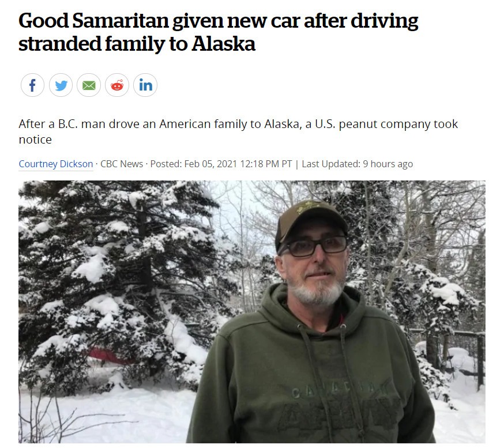Click the word Alaska in headline
Viewport: 493px width, 448px height.
[x=224, y=43]
